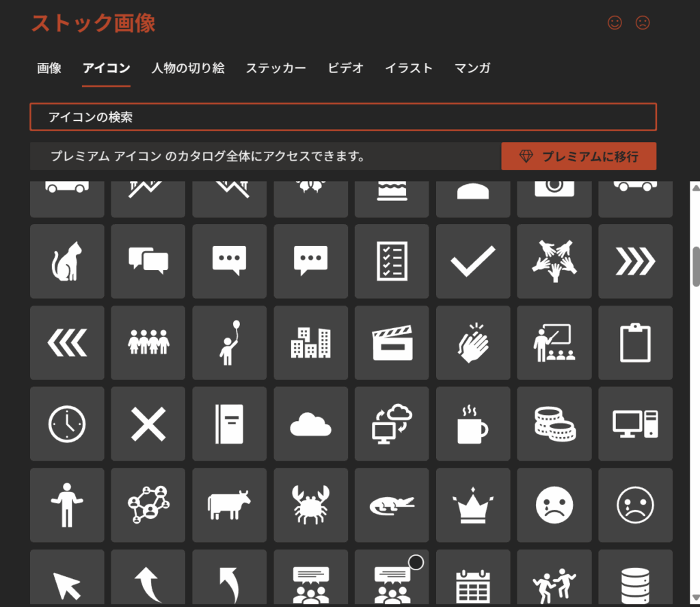Image resolution: width=700 pixels, height=607 pixels.
Task: Select the crab icon
Action: click(311, 505)
